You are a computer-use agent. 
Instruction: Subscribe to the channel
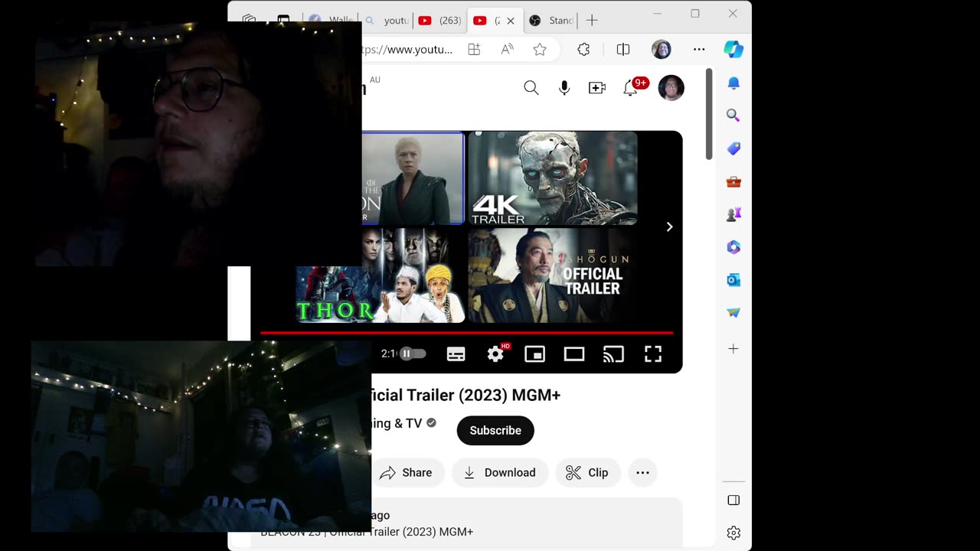click(x=495, y=430)
